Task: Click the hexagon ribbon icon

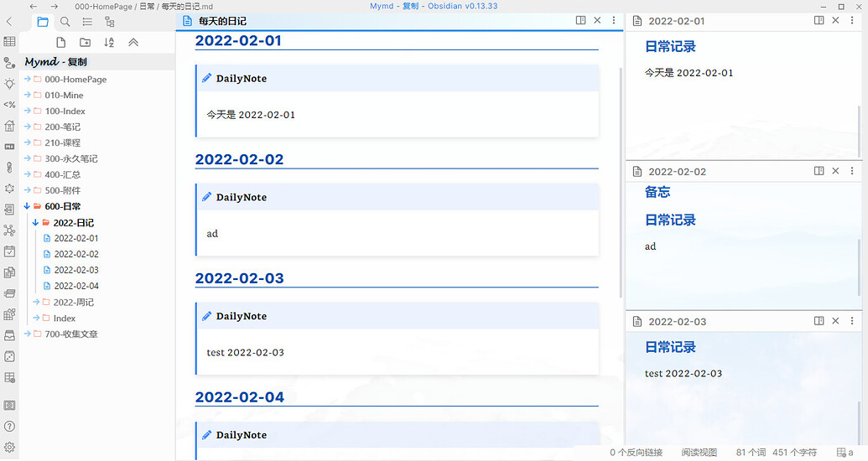Action: tap(9, 188)
